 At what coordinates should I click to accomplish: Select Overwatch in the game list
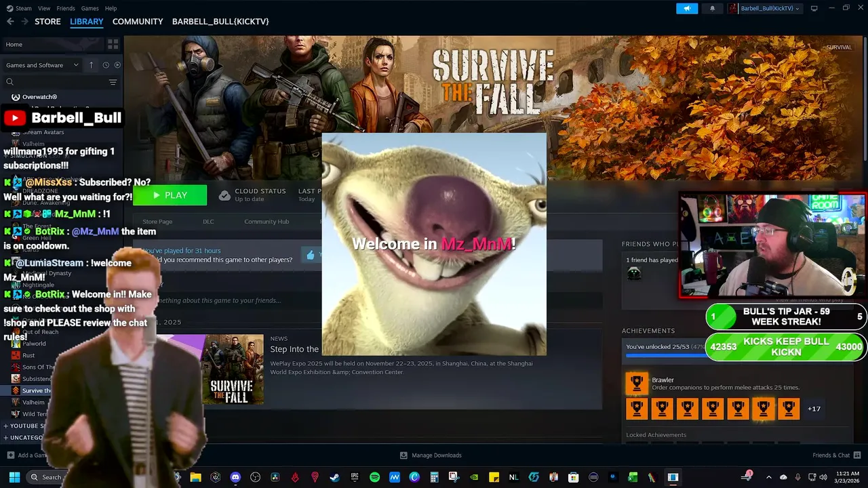point(39,97)
